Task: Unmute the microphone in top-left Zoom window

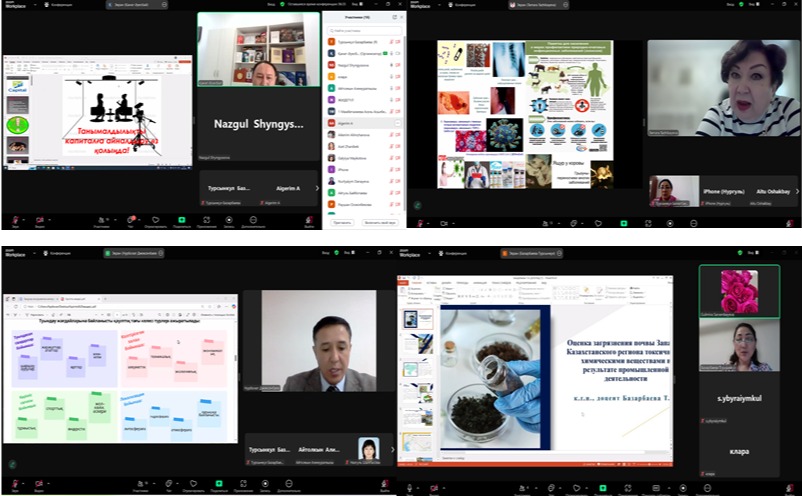Action: pyautogui.click(x=14, y=219)
